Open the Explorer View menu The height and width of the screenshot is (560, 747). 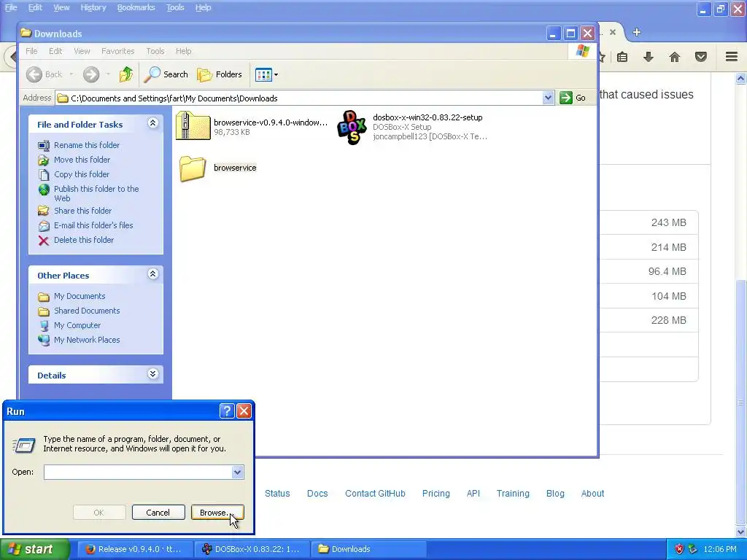pyautogui.click(x=82, y=51)
